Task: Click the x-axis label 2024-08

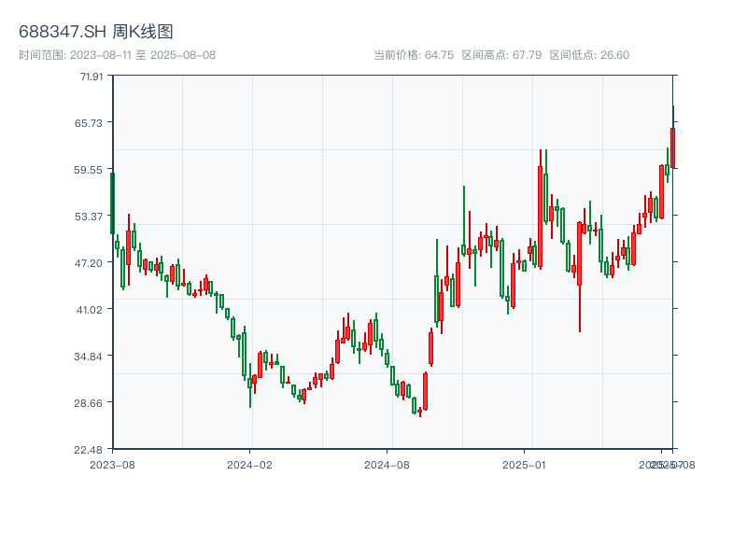Action: point(387,465)
